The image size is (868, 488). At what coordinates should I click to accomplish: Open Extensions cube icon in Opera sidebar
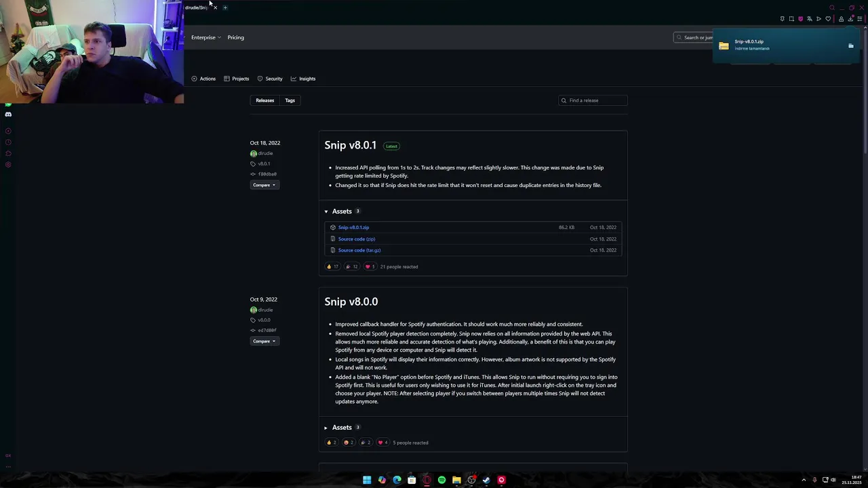8,153
